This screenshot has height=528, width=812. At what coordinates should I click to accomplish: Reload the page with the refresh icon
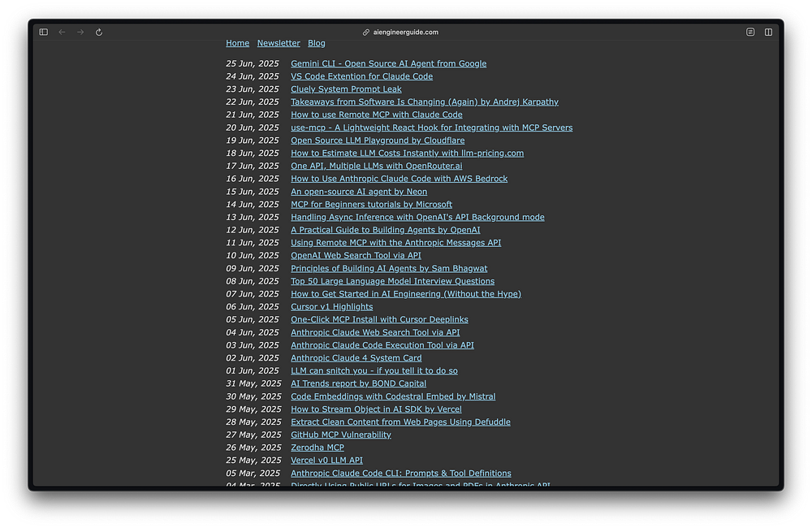tap(99, 32)
